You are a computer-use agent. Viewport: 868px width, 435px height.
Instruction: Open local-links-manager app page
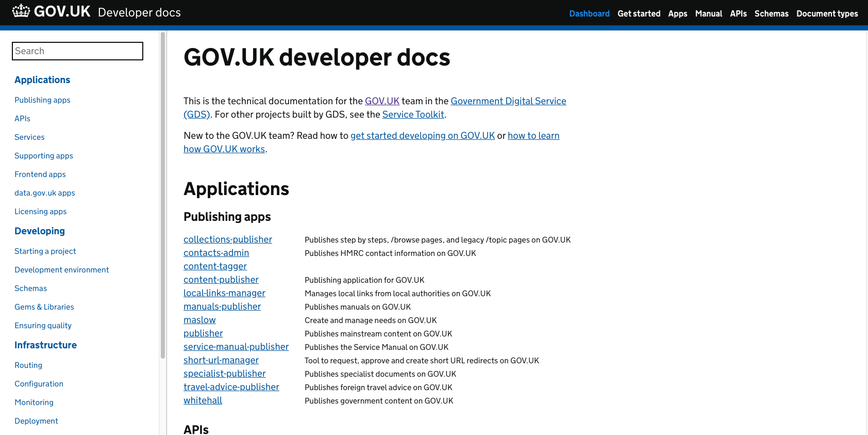(224, 293)
